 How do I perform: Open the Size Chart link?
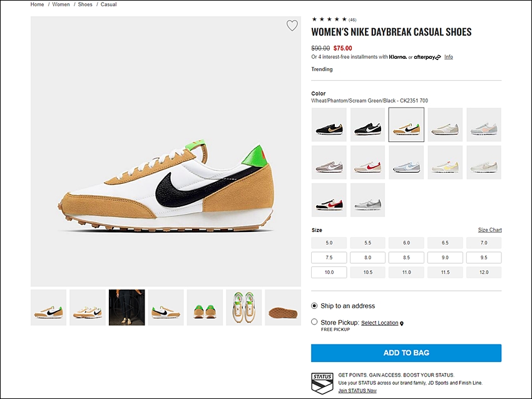click(489, 230)
